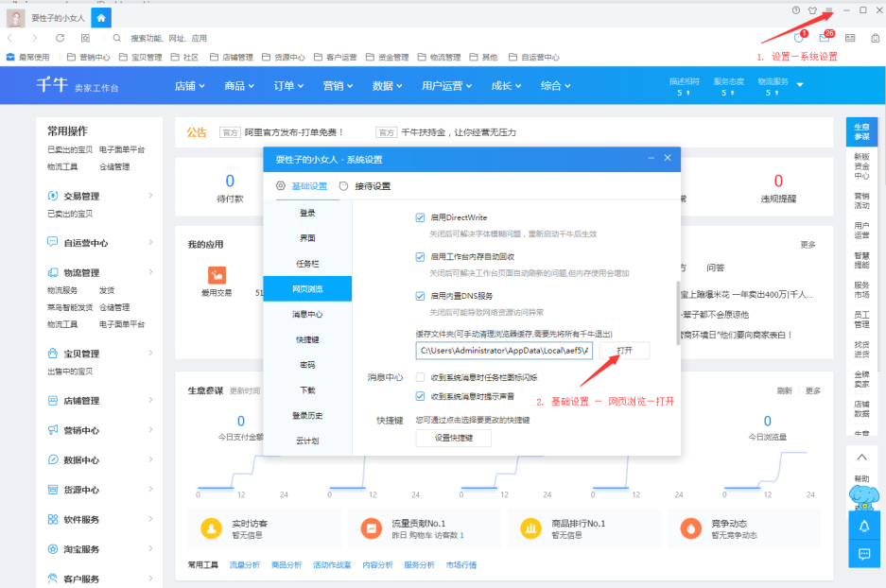
Task: Open the mail icon with 26 badge
Action: (825, 38)
